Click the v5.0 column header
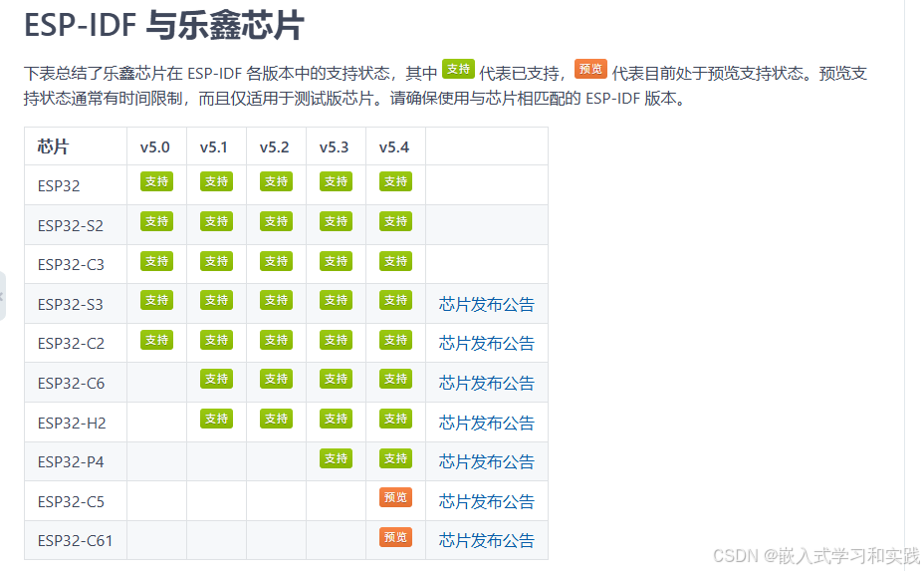This screenshot has height=571, width=924. click(x=155, y=147)
